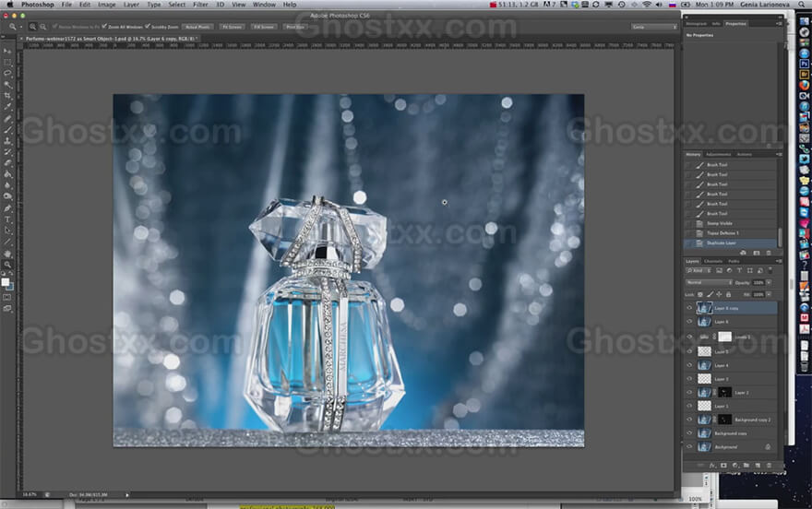Select the Rectangular Marquee tool
The width and height of the screenshot is (812, 509).
[7, 63]
